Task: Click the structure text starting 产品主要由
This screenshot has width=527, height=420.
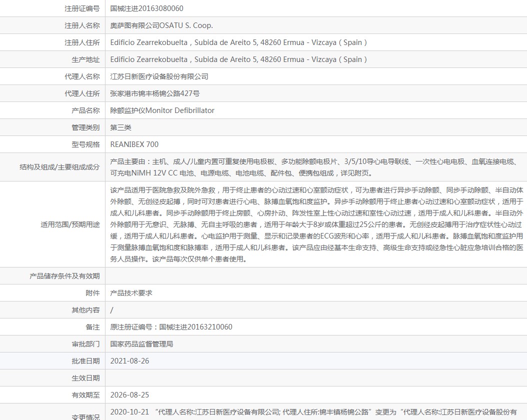Action: (314, 167)
